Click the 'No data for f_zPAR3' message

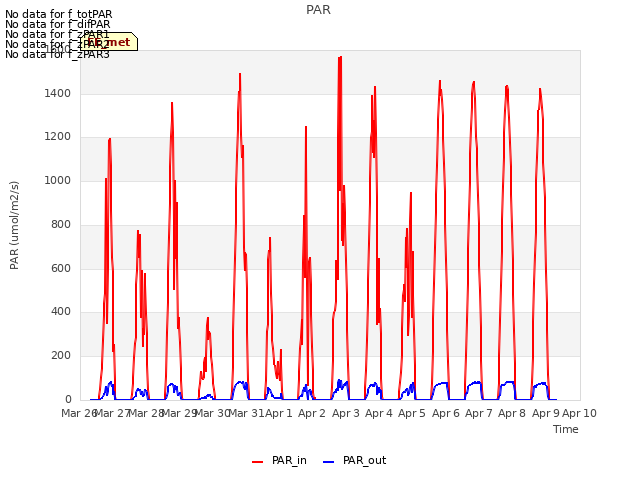tap(57, 54)
